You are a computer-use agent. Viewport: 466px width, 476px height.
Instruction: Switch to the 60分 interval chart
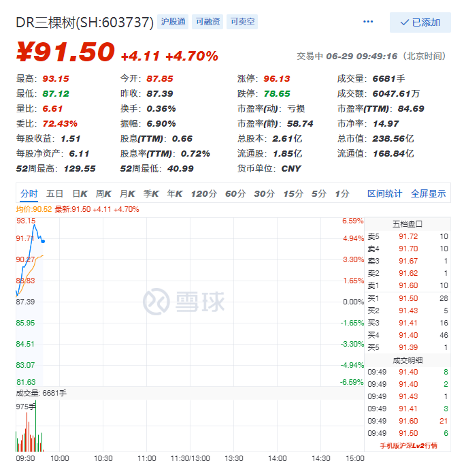pos(235,194)
